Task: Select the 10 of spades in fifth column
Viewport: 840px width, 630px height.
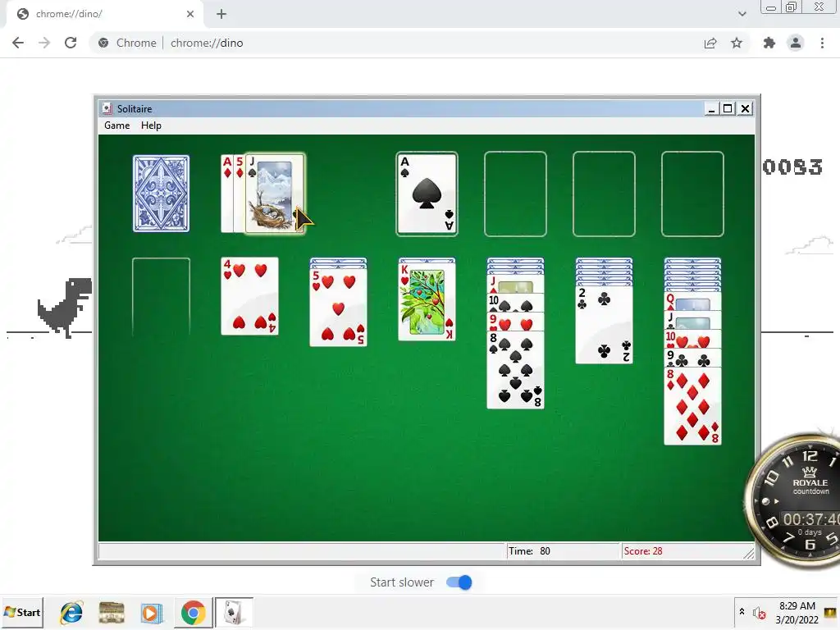Action: click(515, 303)
